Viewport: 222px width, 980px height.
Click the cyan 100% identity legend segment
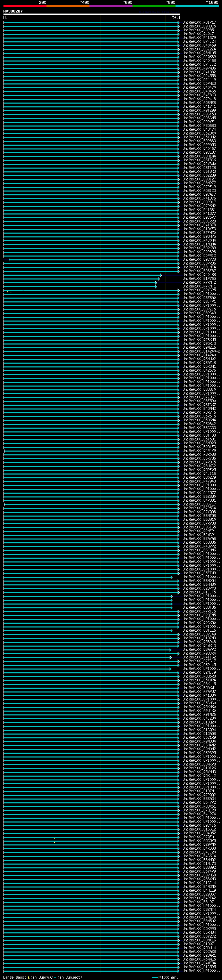pos(197,6)
